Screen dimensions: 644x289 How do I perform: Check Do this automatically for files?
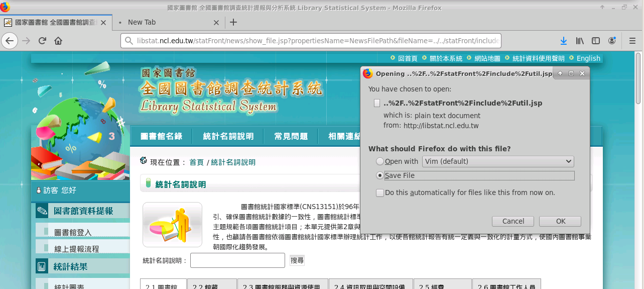[x=380, y=192]
